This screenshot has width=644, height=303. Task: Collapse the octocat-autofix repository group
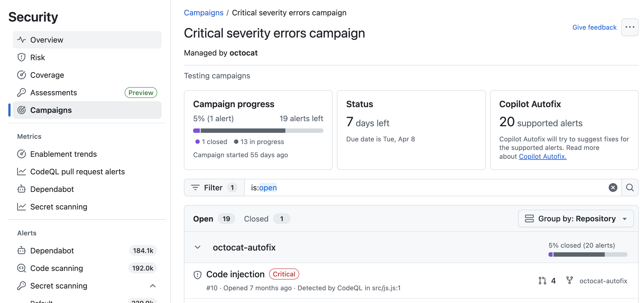[198, 247]
